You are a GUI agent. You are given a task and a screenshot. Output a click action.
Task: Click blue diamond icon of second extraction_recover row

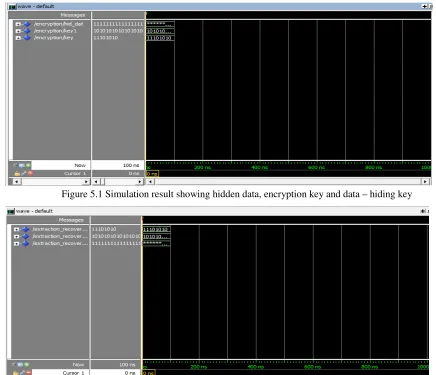(x=25, y=236)
